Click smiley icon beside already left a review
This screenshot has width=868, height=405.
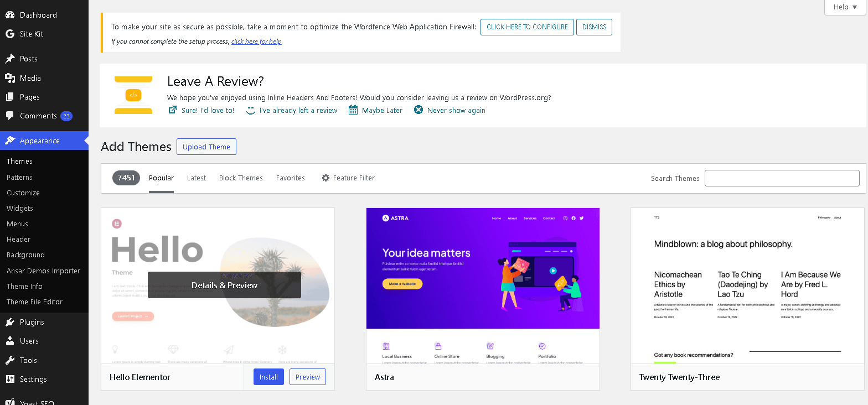(251, 110)
